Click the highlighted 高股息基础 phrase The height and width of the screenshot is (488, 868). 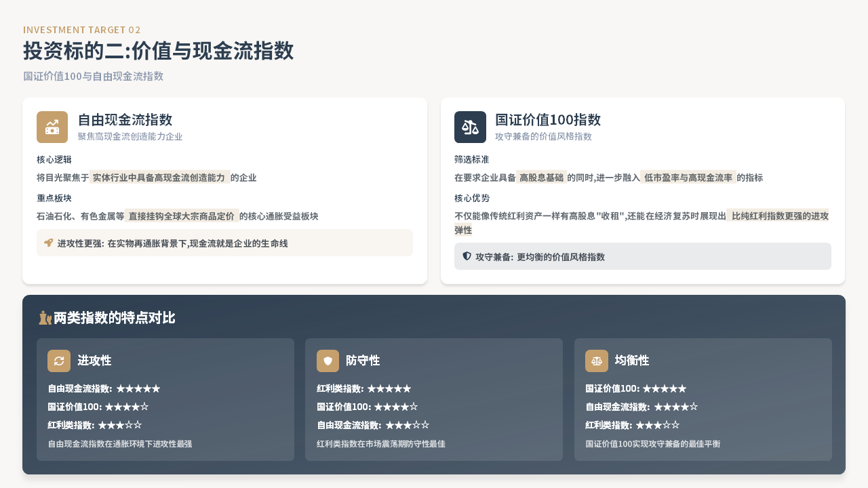tap(541, 178)
